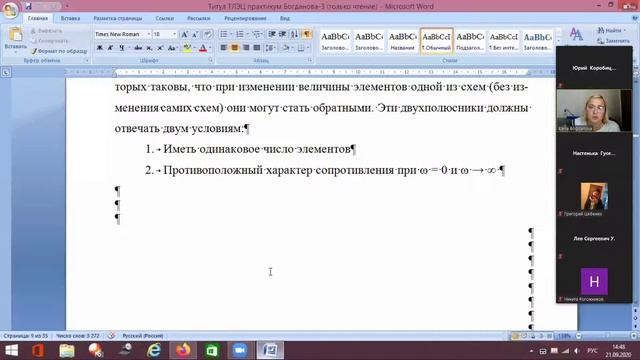Click the zoom out minus button
The height and width of the screenshot is (360, 640).
(578, 336)
